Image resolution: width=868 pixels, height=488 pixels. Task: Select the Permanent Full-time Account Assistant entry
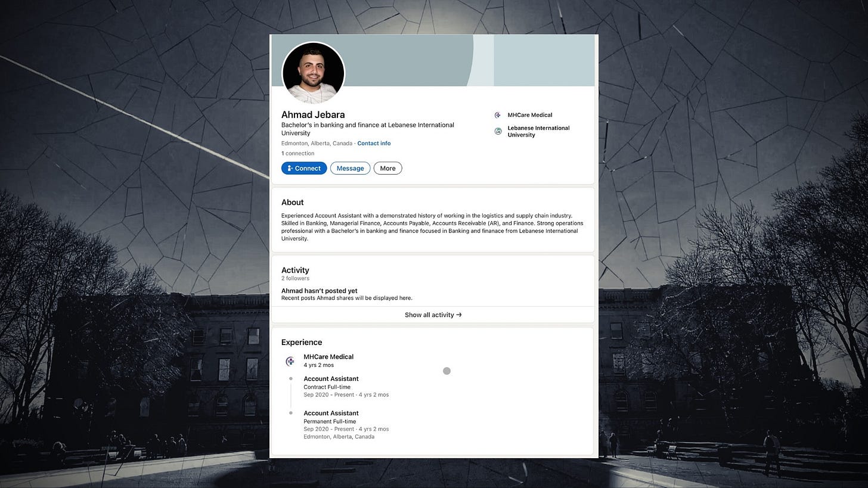pos(346,424)
